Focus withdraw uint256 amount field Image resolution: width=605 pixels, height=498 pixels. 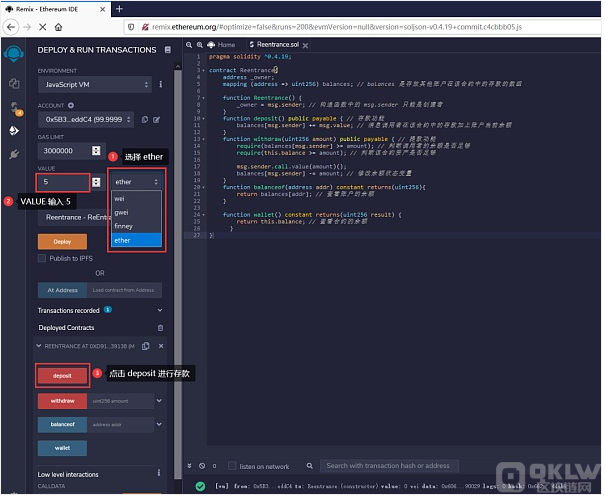click(120, 401)
